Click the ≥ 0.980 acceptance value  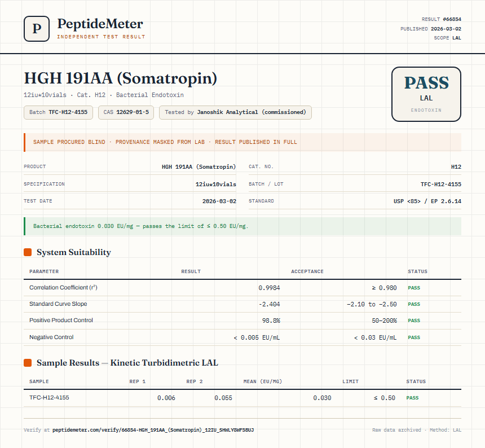[384, 288]
